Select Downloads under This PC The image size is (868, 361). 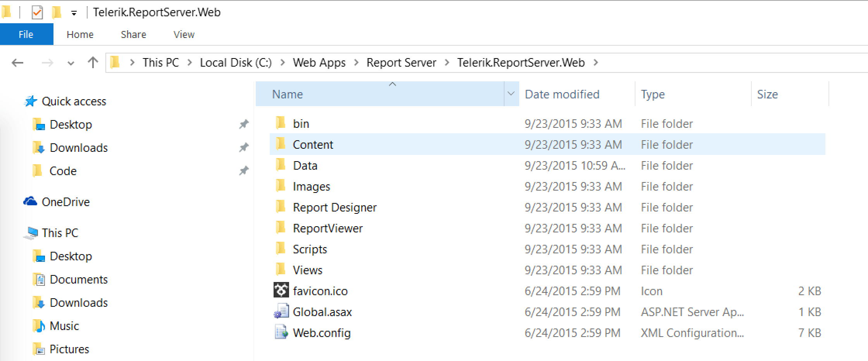tap(79, 303)
